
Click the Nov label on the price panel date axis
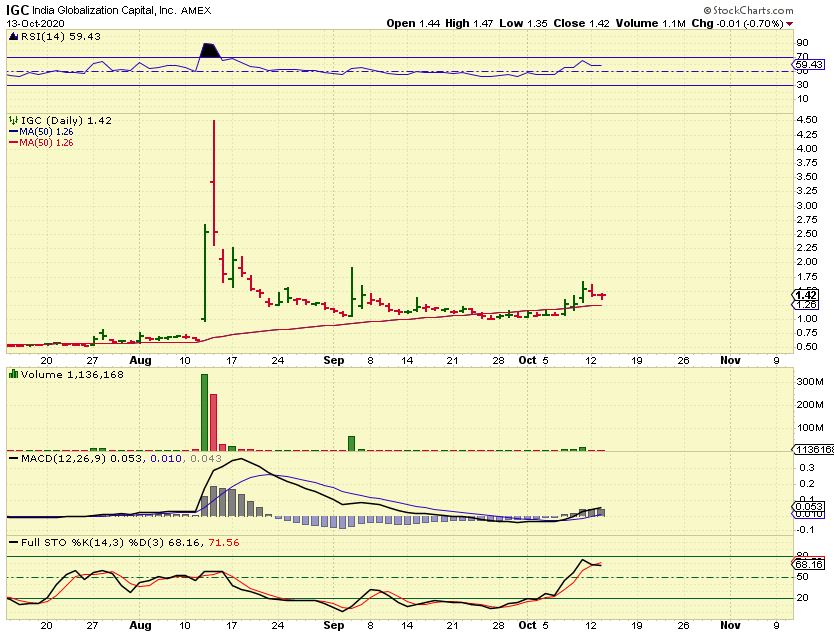click(730, 360)
